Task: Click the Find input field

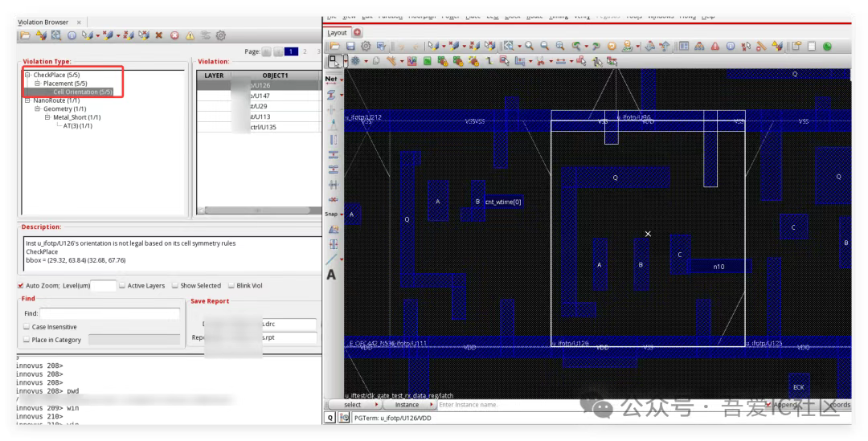Action: pos(109,313)
